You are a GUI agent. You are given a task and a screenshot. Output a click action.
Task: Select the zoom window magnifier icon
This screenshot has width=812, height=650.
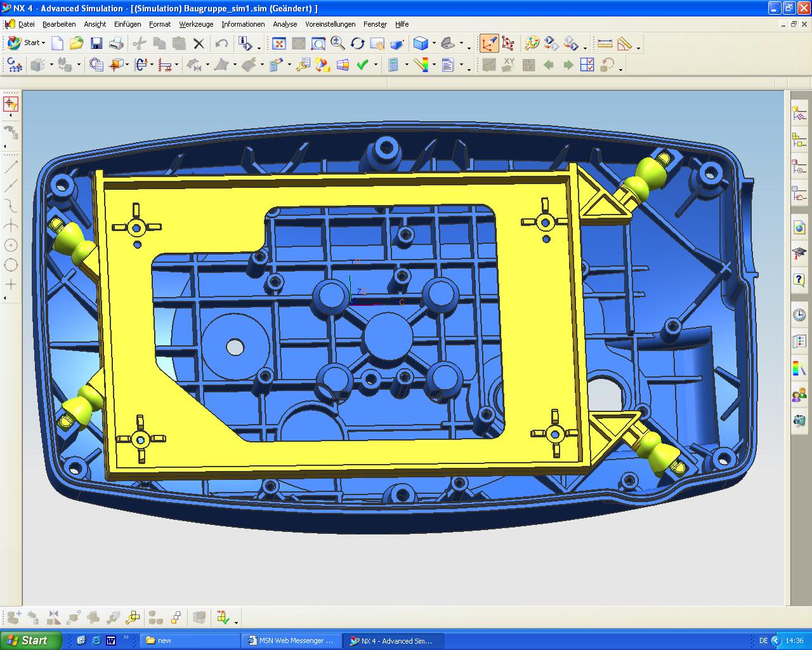pos(318,43)
